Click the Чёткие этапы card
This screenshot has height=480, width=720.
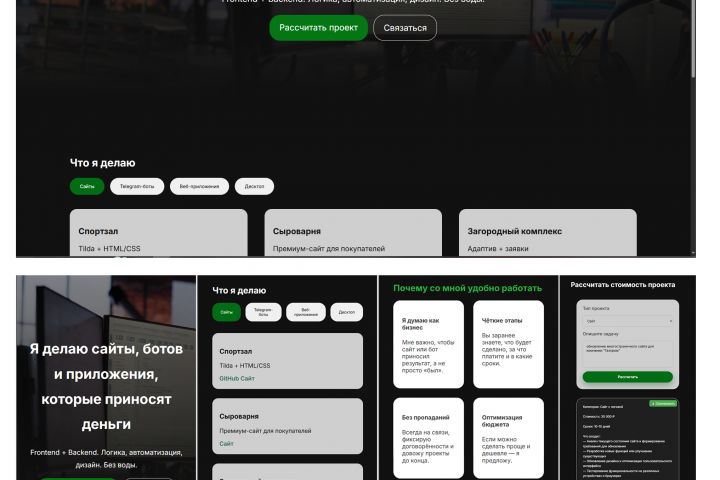pos(508,344)
